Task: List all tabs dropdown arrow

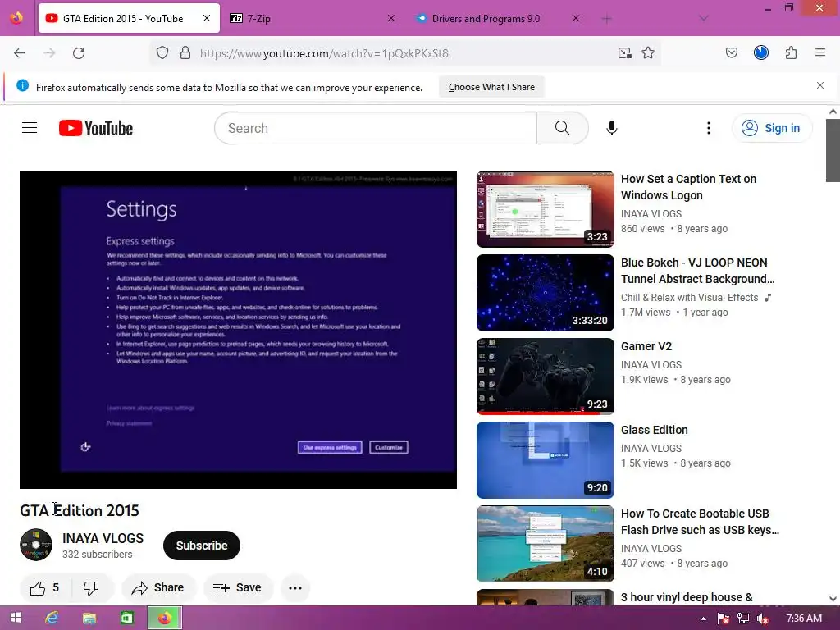Action: (704, 19)
